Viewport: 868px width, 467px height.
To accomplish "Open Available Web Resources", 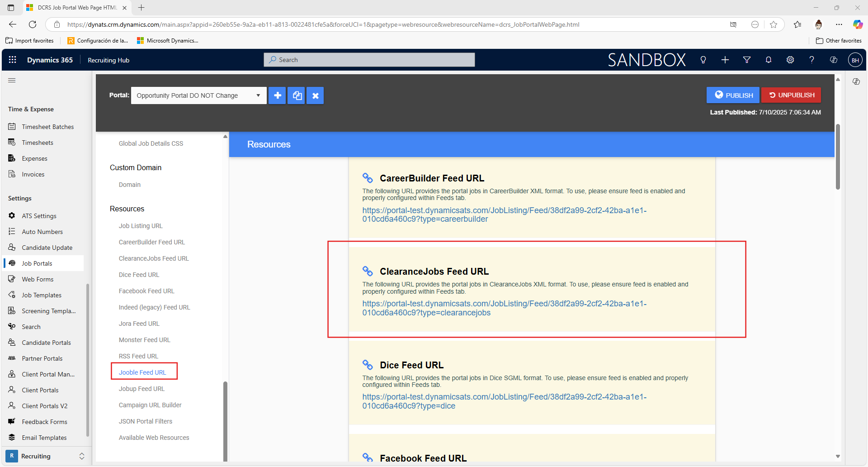I will [x=154, y=438].
